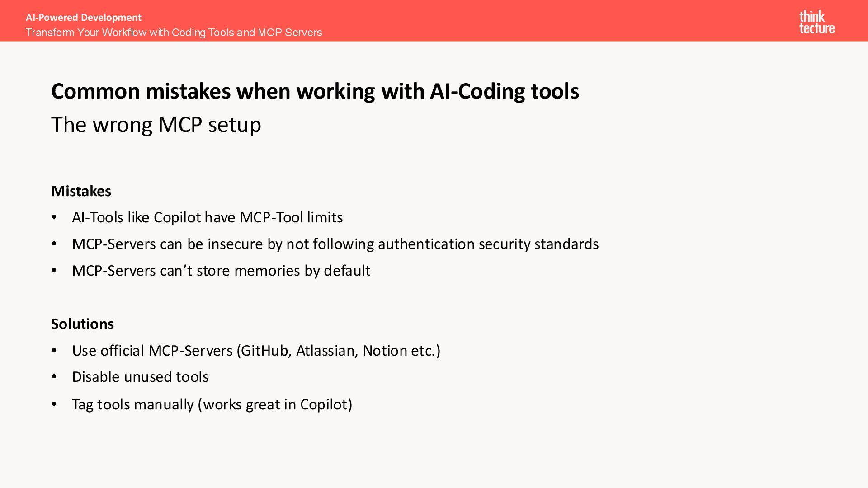The height and width of the screenshot is (488, 868).
Task: Click the 'Solutions' section heading
Action: pyautogui.click(x=82, y=324)
